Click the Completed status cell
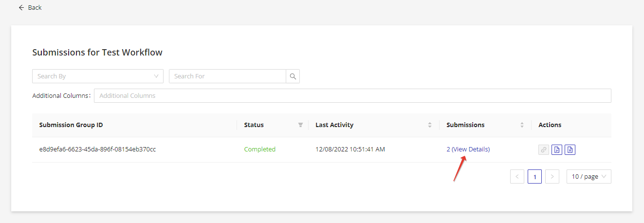The height and width of the screenshot is (223, 644). coord(259,149)
